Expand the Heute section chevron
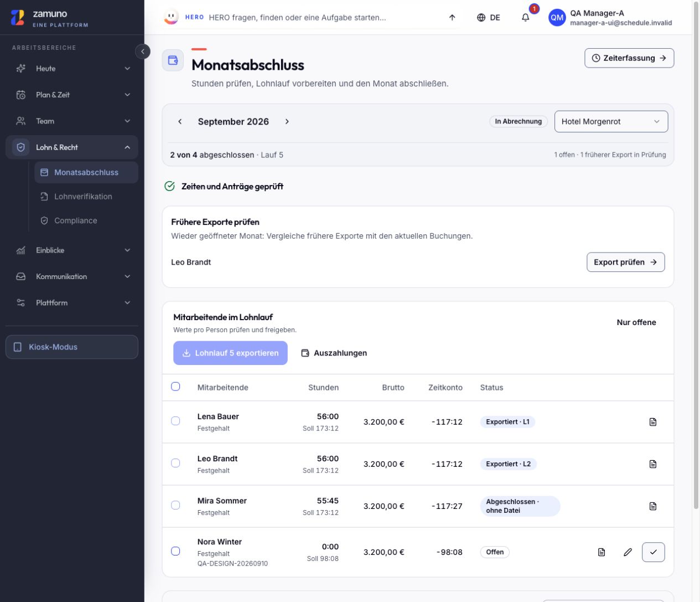The image size is (700, 602). tap(127, 69)
